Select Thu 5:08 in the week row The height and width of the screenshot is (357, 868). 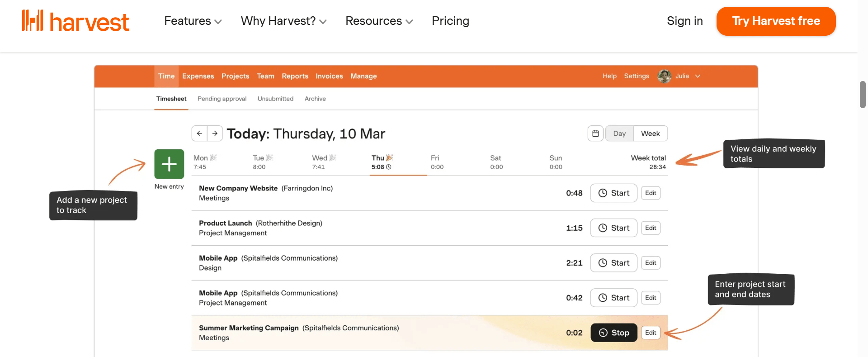[x=382, y=162]
